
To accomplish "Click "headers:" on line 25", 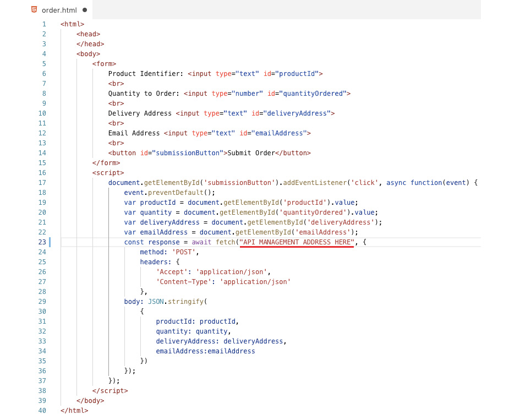I will point(156,262).
